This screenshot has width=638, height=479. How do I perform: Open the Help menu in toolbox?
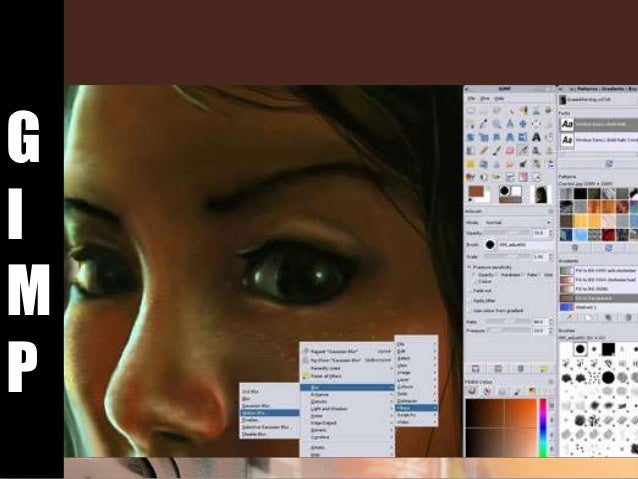coord(499,99)
